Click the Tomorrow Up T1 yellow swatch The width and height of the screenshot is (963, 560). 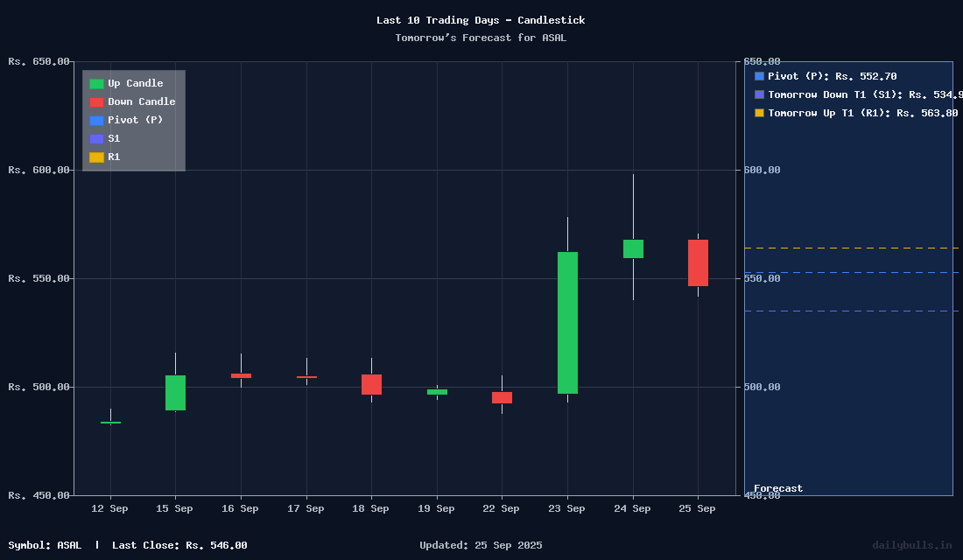click(x=759, y=113)
